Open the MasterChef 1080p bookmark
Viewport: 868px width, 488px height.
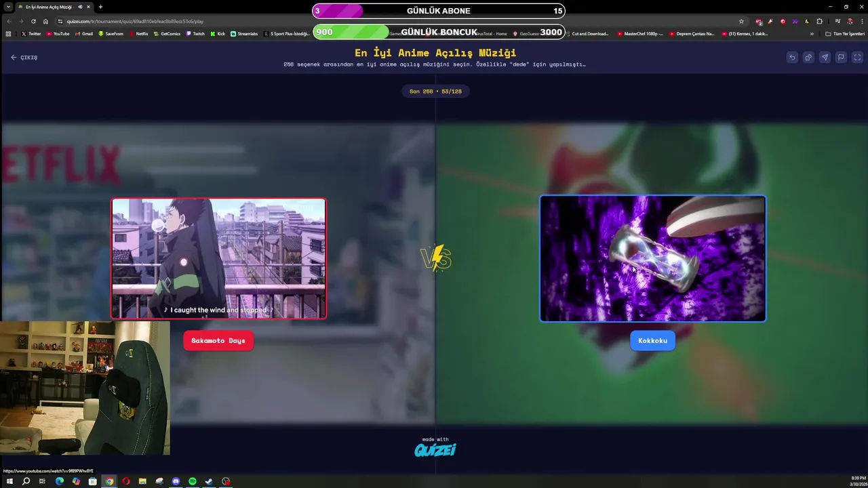[x=639, y=33]
